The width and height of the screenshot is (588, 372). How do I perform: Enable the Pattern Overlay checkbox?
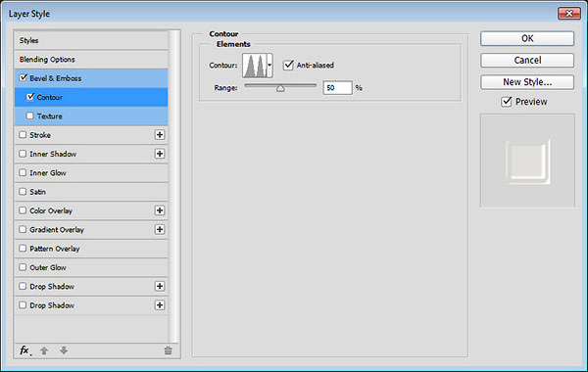tap(23, 248)
